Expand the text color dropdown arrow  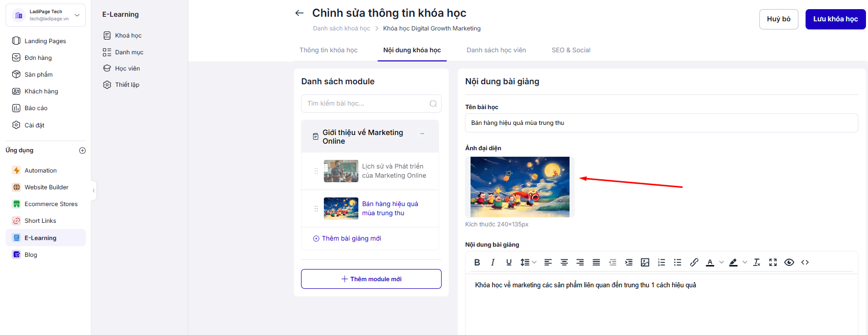click(x=721, y=262)
